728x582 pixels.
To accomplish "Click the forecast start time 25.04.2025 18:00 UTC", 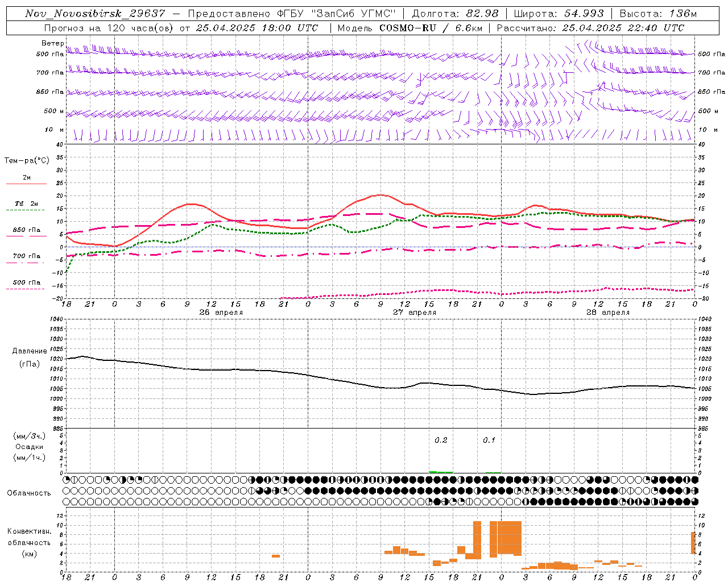I will tap(257, 28).
